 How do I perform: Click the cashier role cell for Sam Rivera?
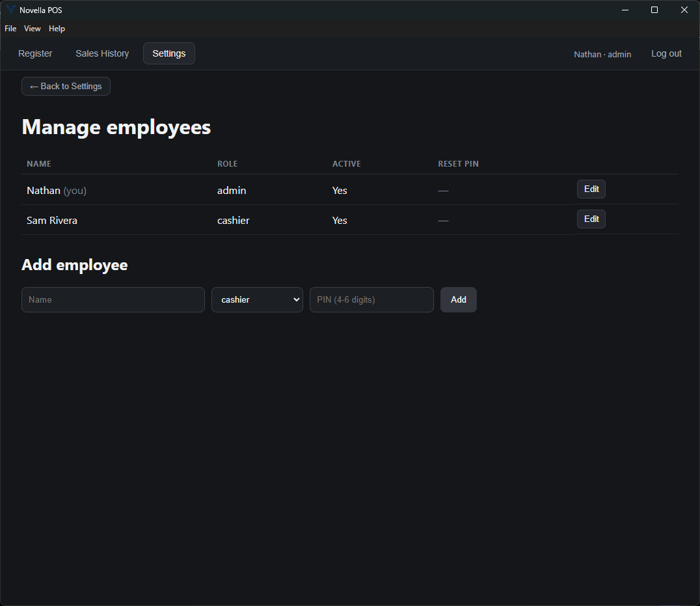[x=233, y=221]
